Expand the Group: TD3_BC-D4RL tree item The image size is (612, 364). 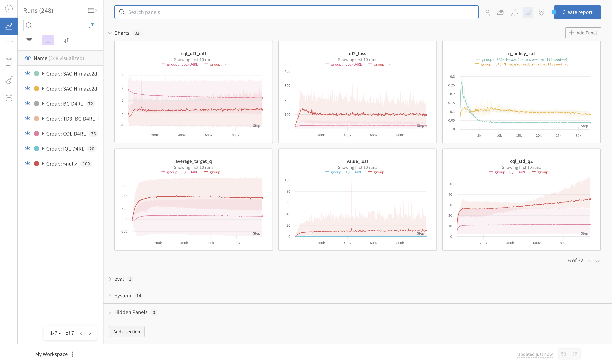43,119
